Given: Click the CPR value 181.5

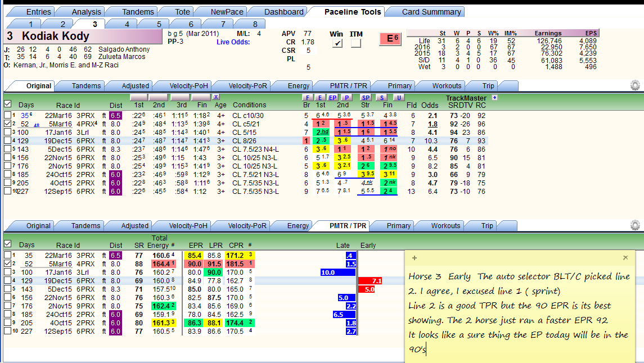Looking at the screenshot, I should [235, 264].
